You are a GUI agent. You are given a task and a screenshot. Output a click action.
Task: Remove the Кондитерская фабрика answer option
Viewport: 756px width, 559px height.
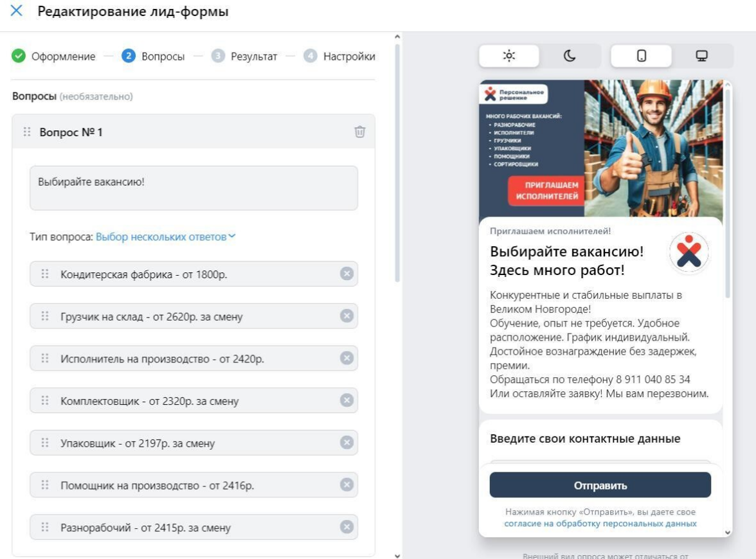coord(346,274)
